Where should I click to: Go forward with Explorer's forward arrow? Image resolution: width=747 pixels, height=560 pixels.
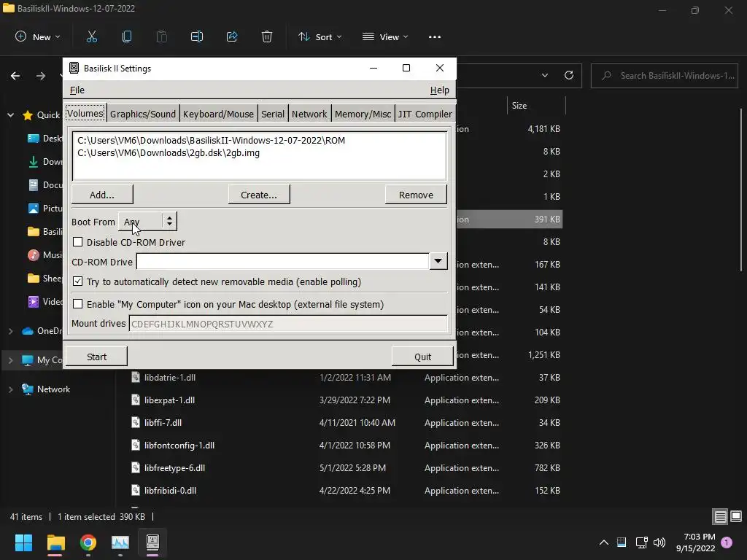[x=41, y=76]
